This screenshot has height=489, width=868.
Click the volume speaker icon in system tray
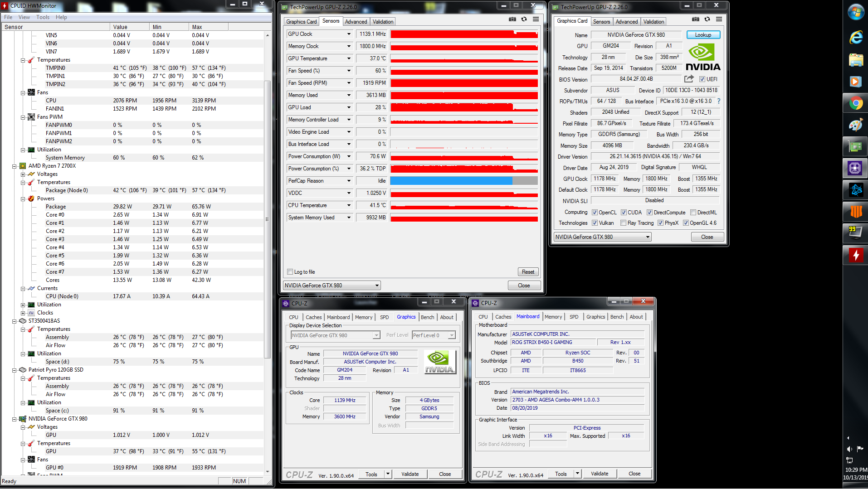849,449
